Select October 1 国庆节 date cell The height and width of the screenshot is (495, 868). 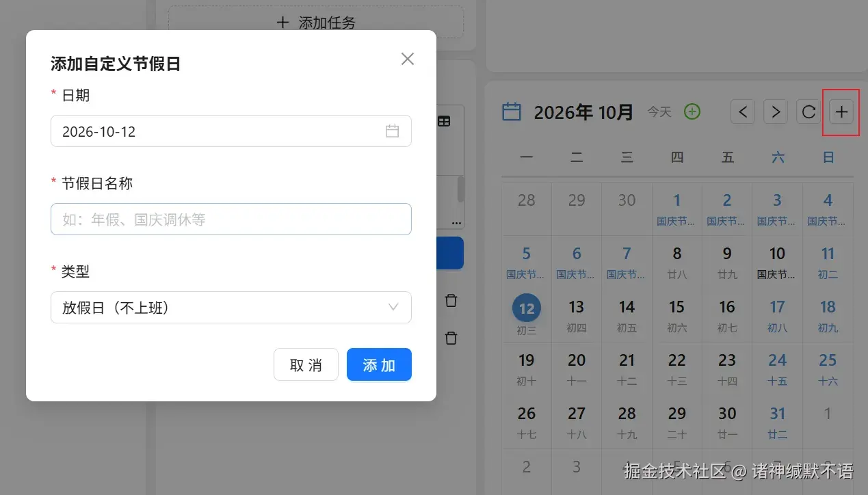pyautogui.click(x=677, y=209)
